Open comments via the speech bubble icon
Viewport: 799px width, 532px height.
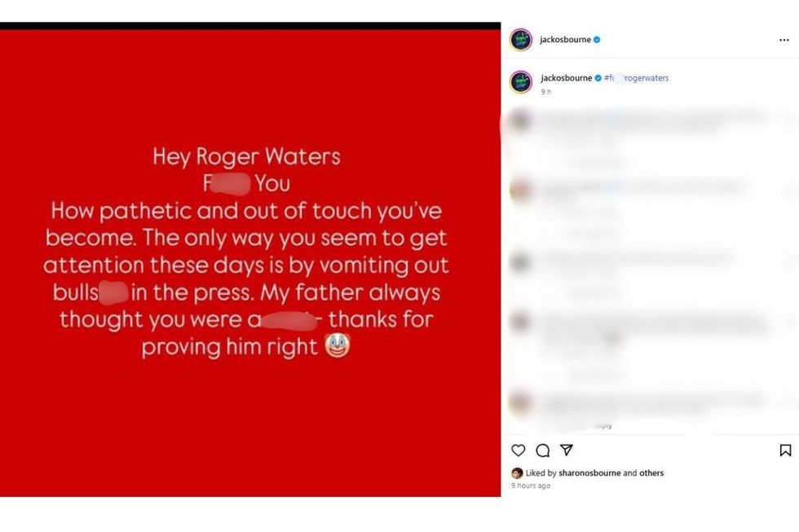(543, 451)
